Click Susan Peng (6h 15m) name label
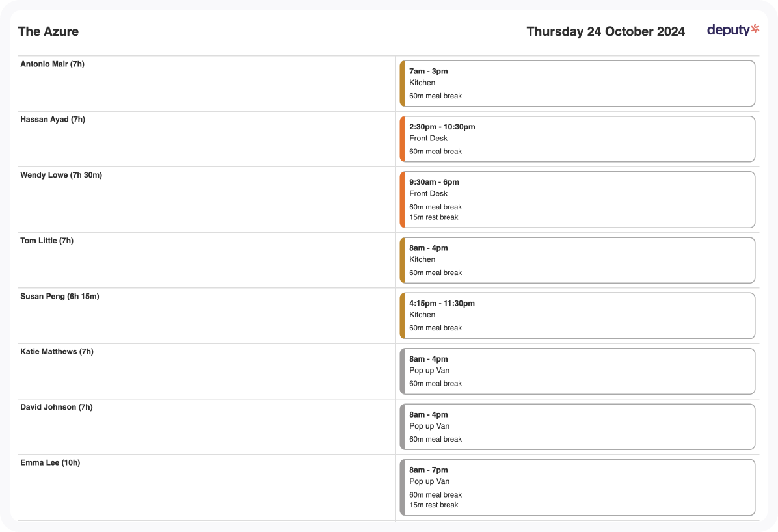 [x=60, y=297]
